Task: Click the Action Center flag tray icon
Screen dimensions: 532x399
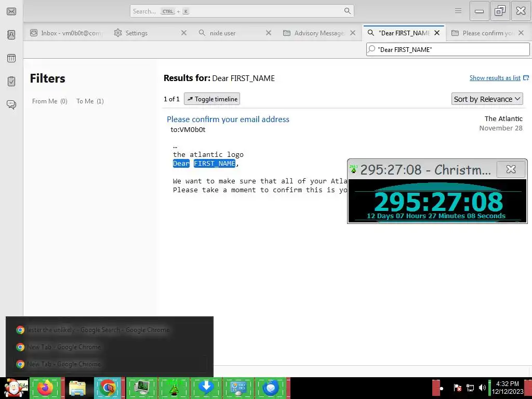Action: pyautogui.click(x=457, y=388)
